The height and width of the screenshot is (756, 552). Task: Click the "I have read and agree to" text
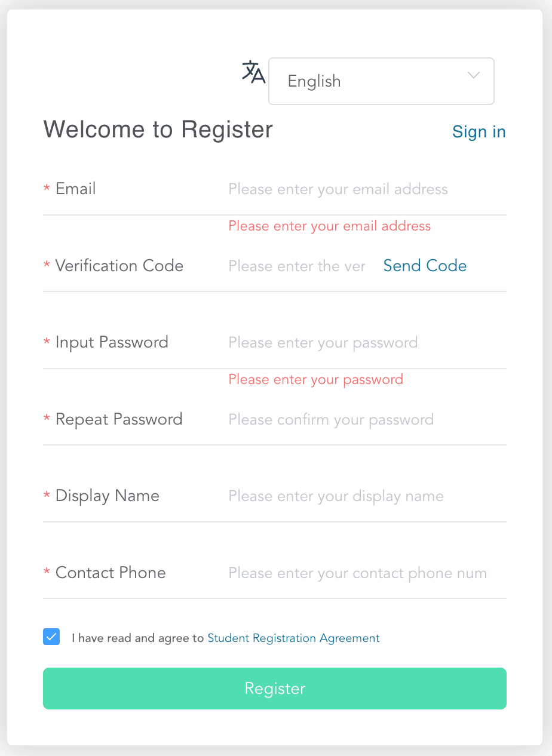pos(138,638)
